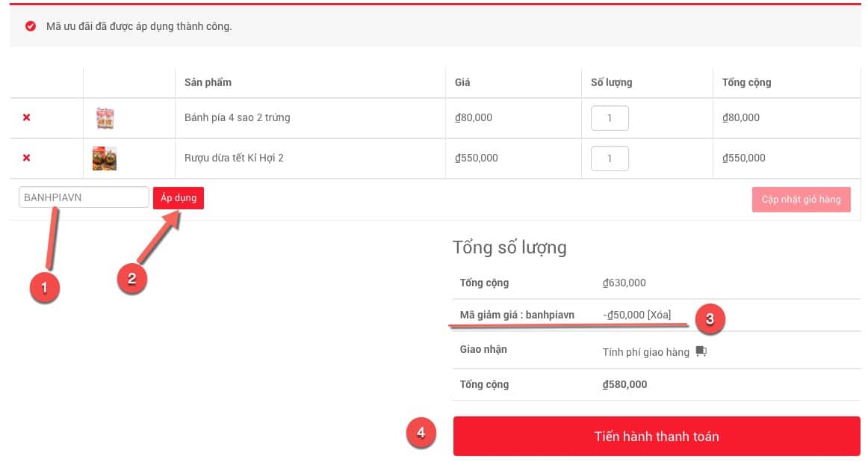Click red numbered marker 2
This screenshot has height=462, width=868.
[132, 278]
